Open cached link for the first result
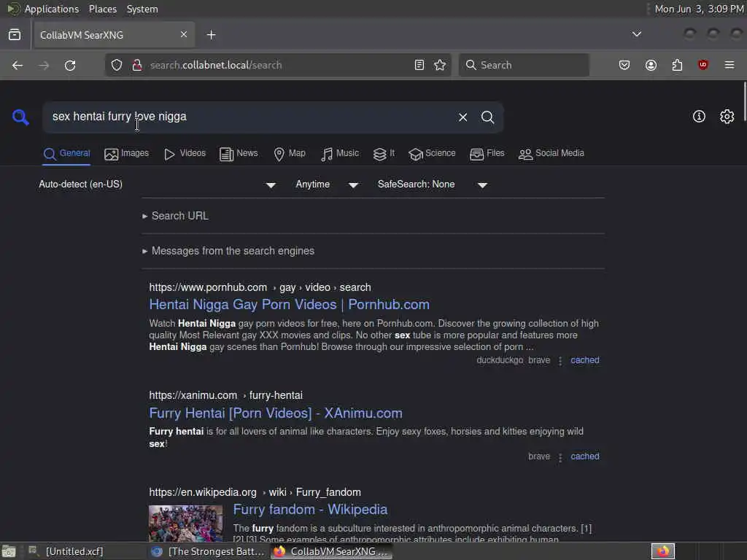The width and height of the screenshot is (747, 560). [585, 360]
